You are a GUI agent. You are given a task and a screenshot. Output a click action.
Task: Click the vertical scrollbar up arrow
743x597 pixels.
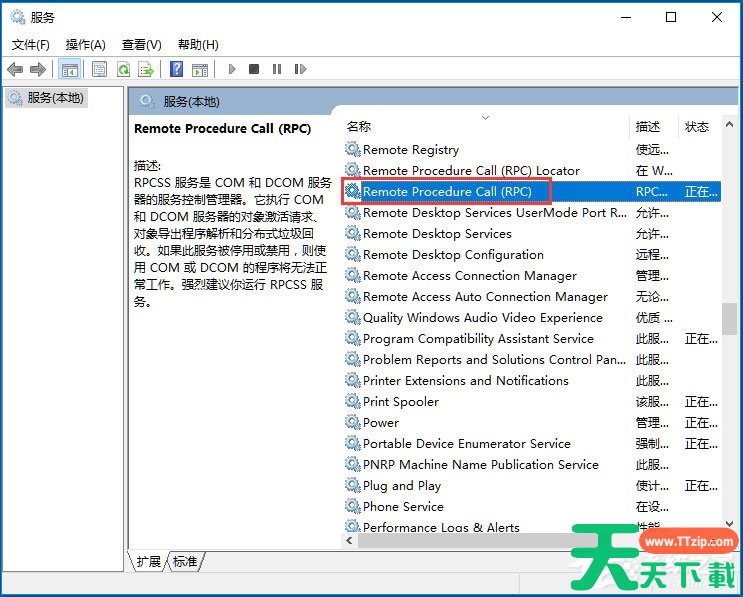click(729, 124)
